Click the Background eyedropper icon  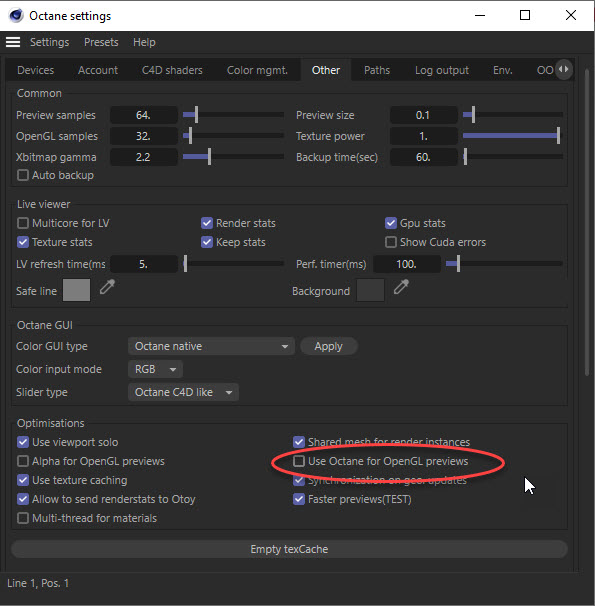(401, 287)
